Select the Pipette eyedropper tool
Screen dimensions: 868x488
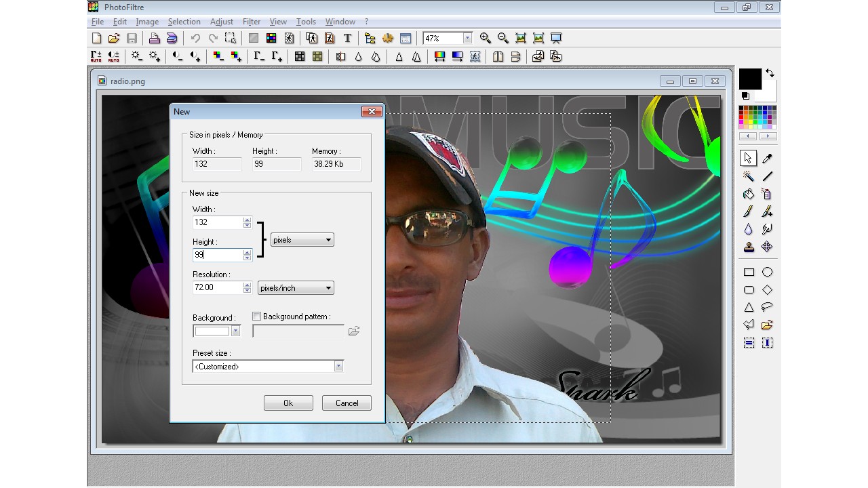coord(767,158)
